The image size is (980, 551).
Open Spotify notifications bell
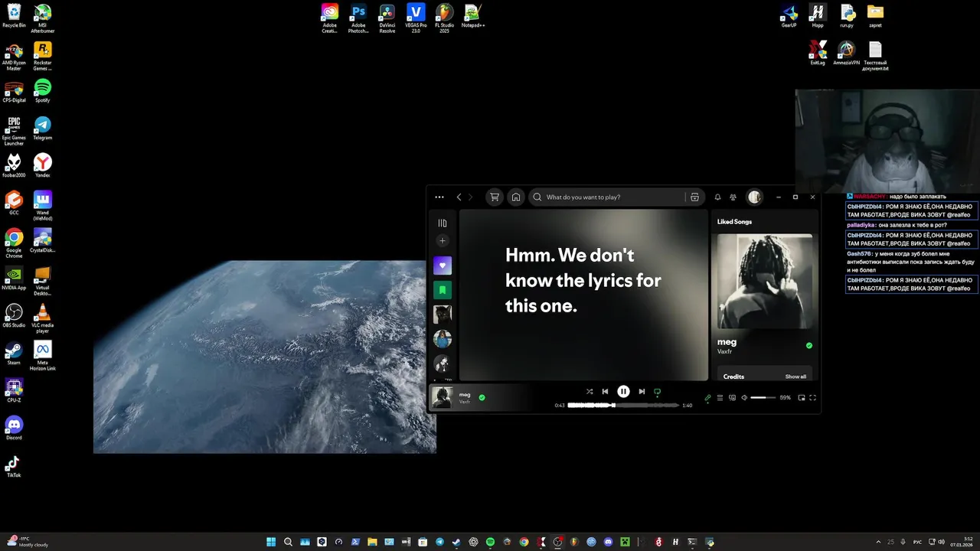[x=718, y=197]
